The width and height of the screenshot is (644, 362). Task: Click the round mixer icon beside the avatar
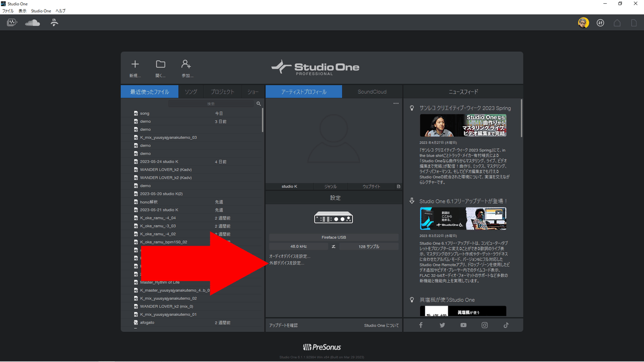click(601, 23)
